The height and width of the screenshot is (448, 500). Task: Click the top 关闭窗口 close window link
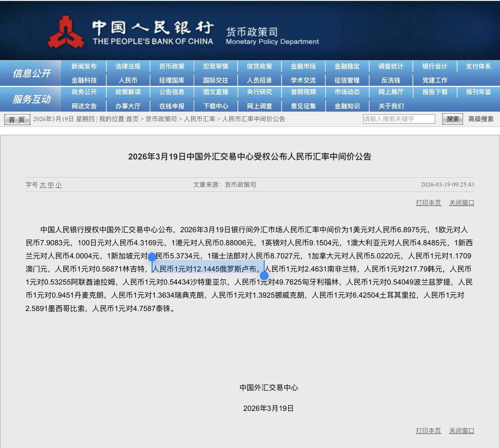point(461,203)
